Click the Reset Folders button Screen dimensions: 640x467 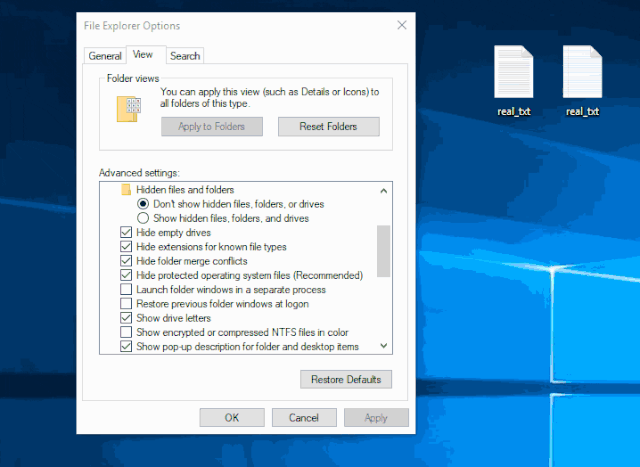[x=327, y=127]
